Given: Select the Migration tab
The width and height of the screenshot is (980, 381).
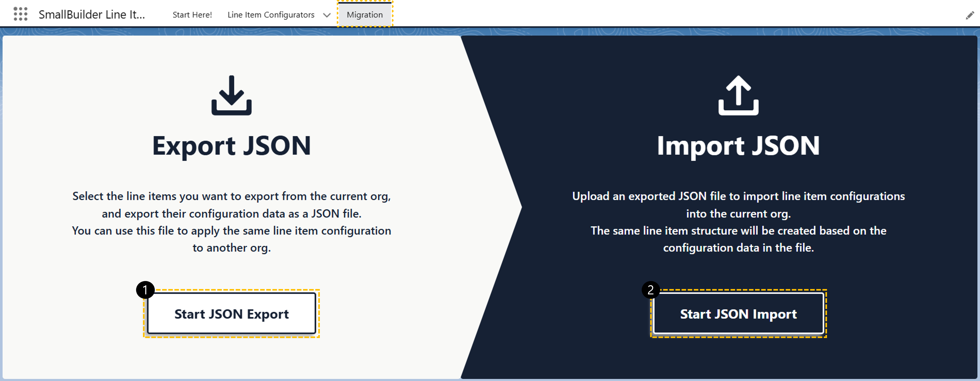Looking at the screenshot, I should pyautogui.click(x=364, y=15).
